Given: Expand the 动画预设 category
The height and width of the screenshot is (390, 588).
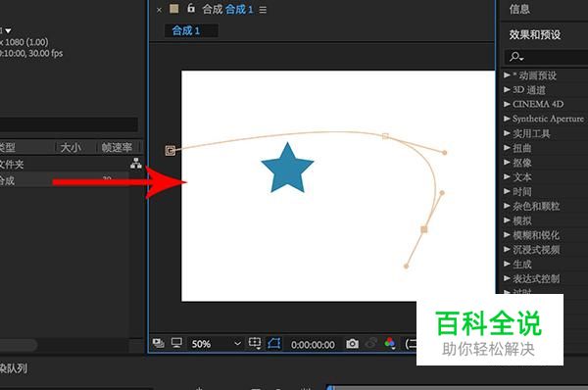Looking at the screenshot, I should point(507,75).
